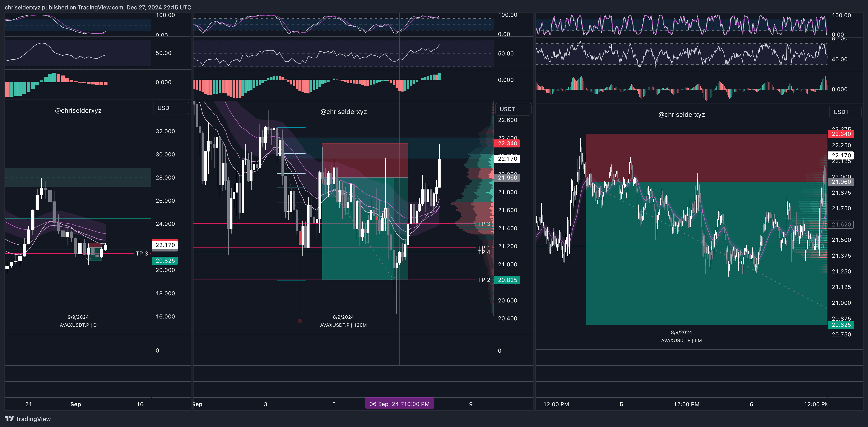This screenshot has height=427, width=868.
Task: Click the TradingView logo icon
Action: (x=9, y=419)
